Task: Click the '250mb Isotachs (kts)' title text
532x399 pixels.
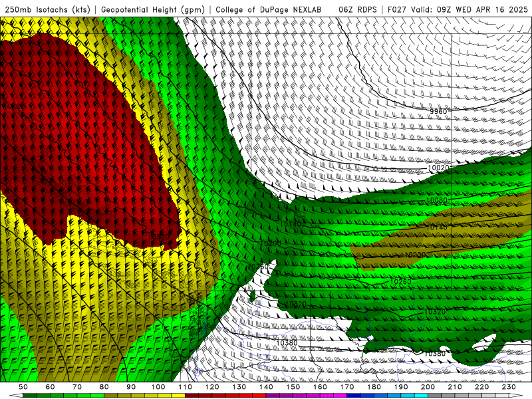Action: (48, 9)
